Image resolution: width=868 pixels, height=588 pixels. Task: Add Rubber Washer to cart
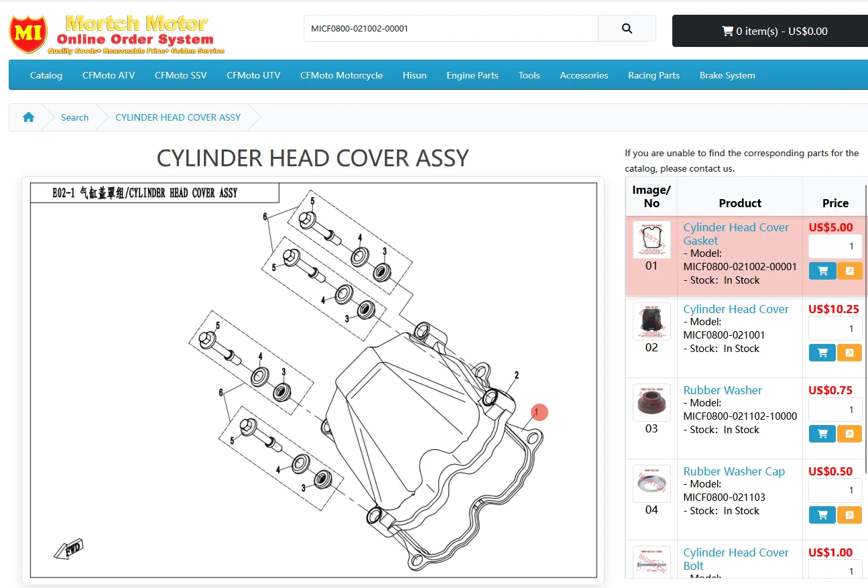[822, 434]
